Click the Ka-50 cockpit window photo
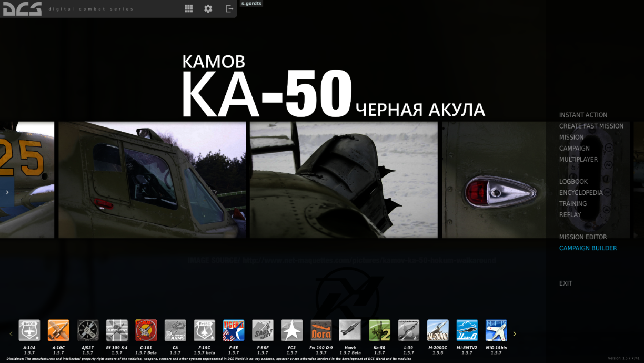The image size is (644, 363). coord(152,180)
